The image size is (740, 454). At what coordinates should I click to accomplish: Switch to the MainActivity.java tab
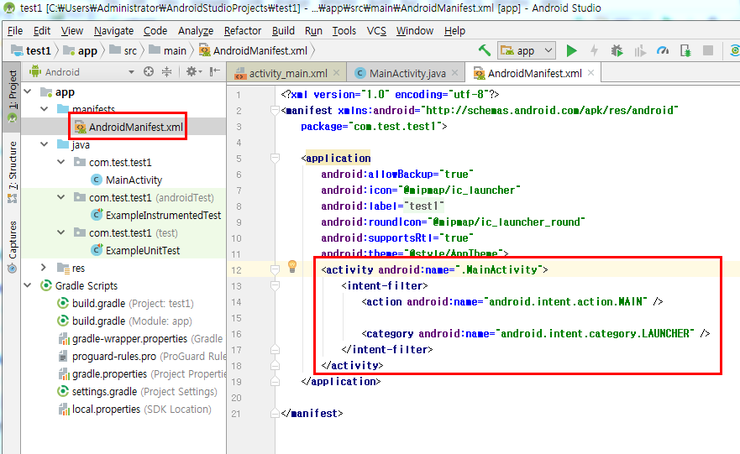pyautogui.click(x=407, y=73)
